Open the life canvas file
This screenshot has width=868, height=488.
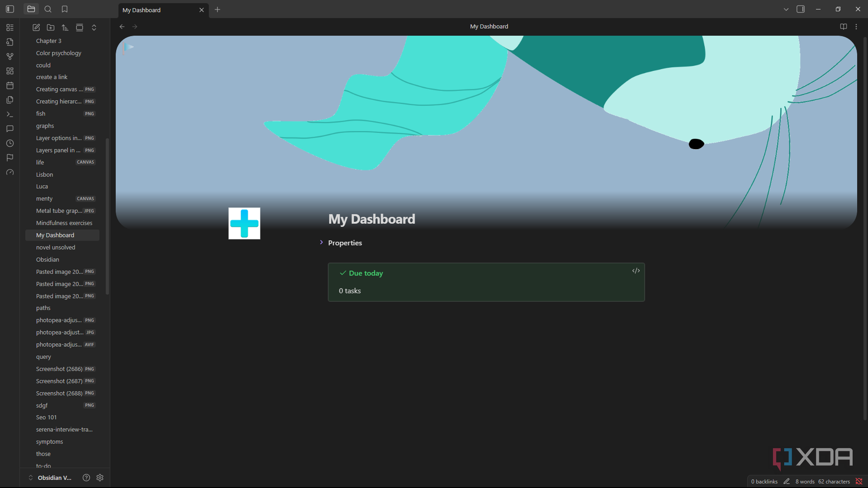62,162
